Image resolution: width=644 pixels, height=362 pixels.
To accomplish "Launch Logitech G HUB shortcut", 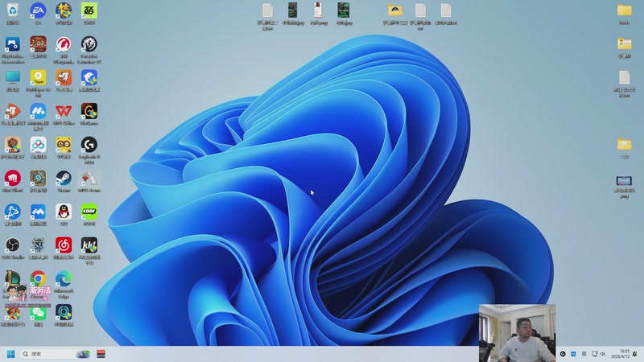I will point(89,145).
